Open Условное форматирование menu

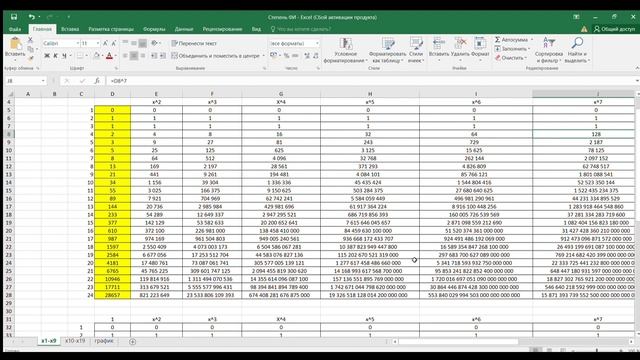click(x=345, y=50)
